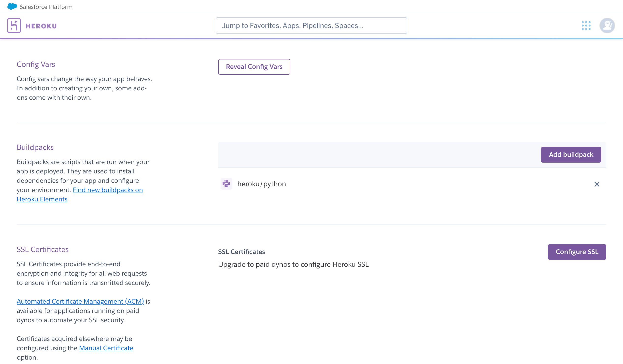Screen dimensions: 623x364
Task: Click the Configure SSL button
Action: (x=577, y=252)
